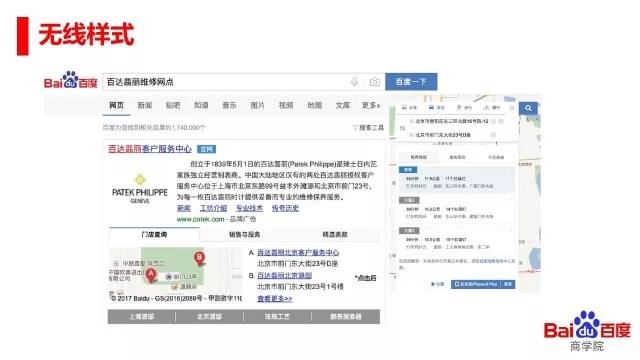Open the 百达翡丽北京源邸 store link
Screen dimensions: 640x360
pos(284,276)
